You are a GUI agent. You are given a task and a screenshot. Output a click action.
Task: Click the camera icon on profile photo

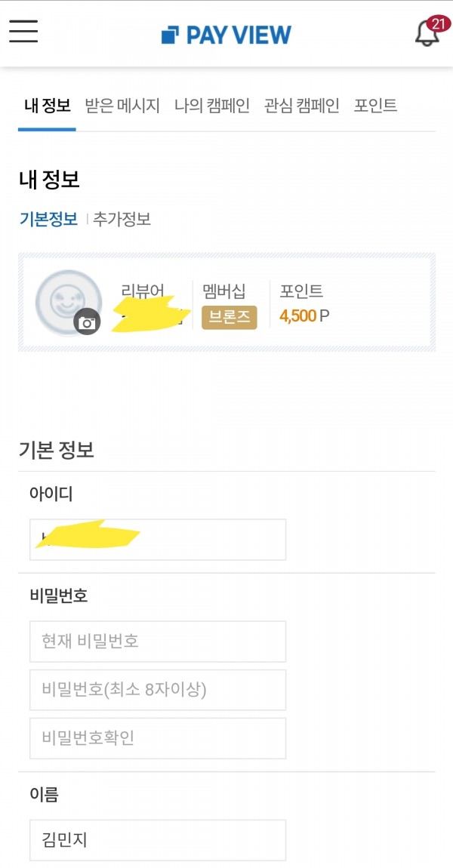87,322
